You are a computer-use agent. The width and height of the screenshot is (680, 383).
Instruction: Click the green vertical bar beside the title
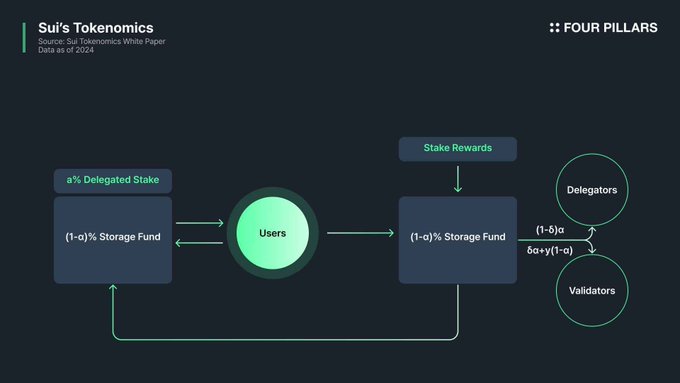pyautogui.click(x=24, y=38)
